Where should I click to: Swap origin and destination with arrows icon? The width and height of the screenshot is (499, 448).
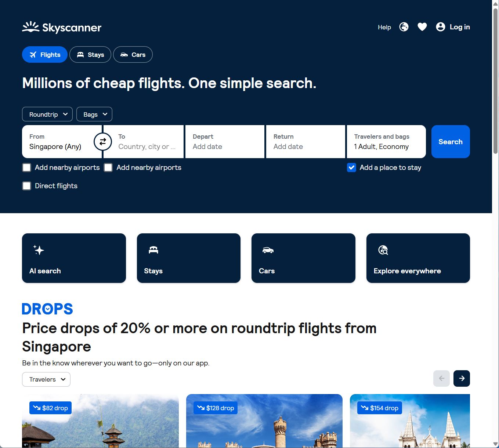(103, 142)
